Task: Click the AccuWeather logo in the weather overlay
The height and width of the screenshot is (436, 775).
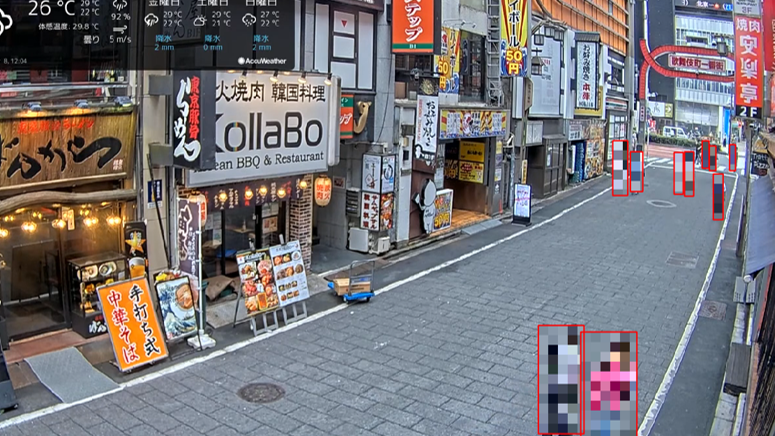Action: click(262, 61)
